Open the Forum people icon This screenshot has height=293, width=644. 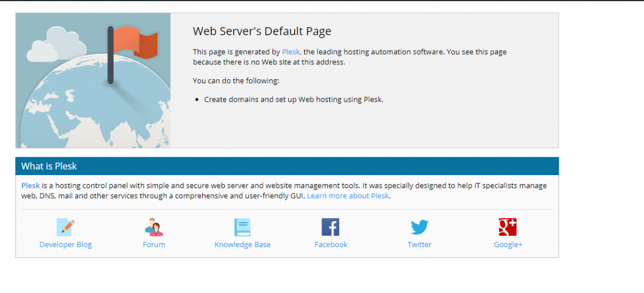point(154,227)
